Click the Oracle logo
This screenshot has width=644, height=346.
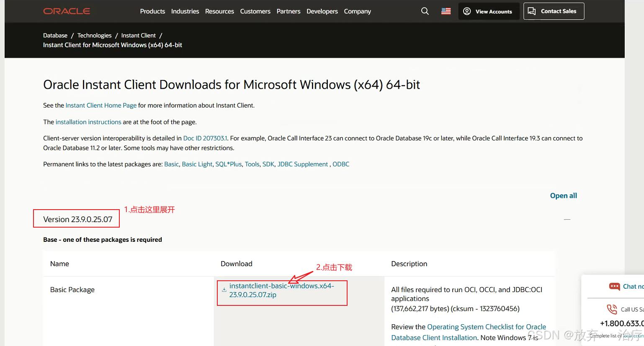[66, 11]
